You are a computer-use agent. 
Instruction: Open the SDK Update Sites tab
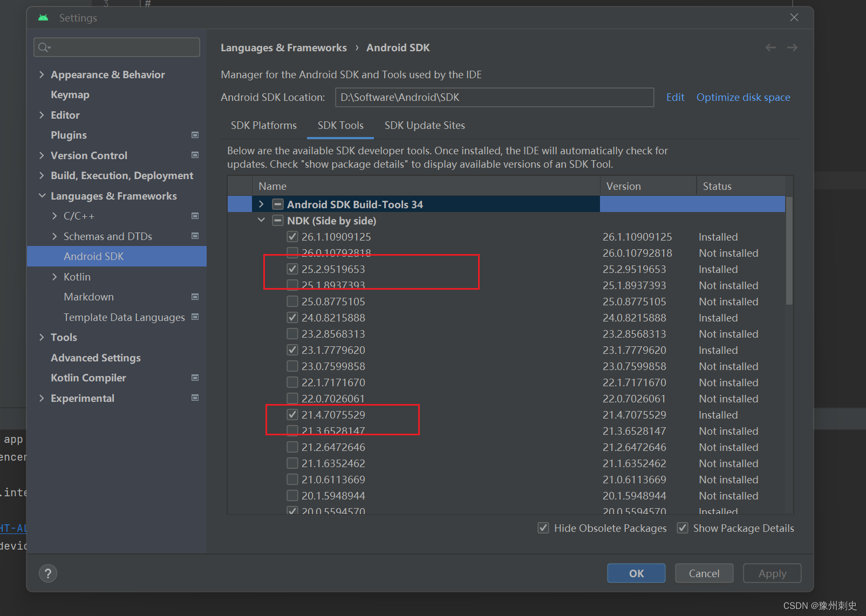[425, 125]
